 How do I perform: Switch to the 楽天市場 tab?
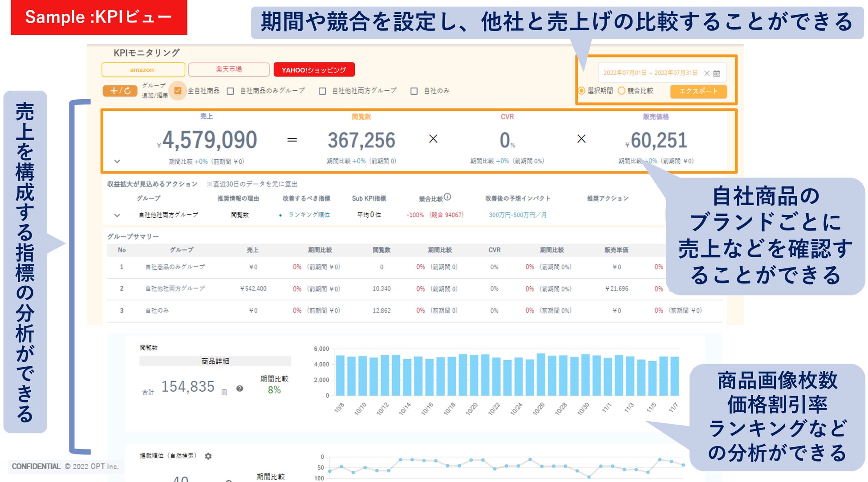(229, 69)
